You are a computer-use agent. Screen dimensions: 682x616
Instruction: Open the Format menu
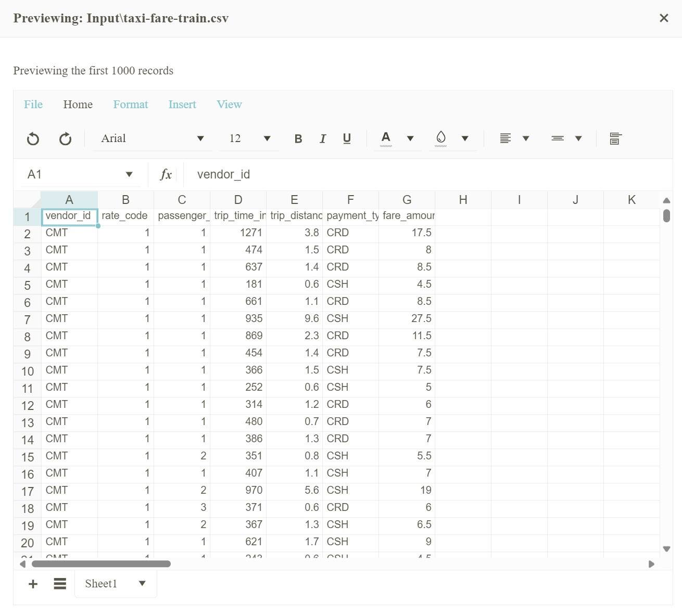131,105
